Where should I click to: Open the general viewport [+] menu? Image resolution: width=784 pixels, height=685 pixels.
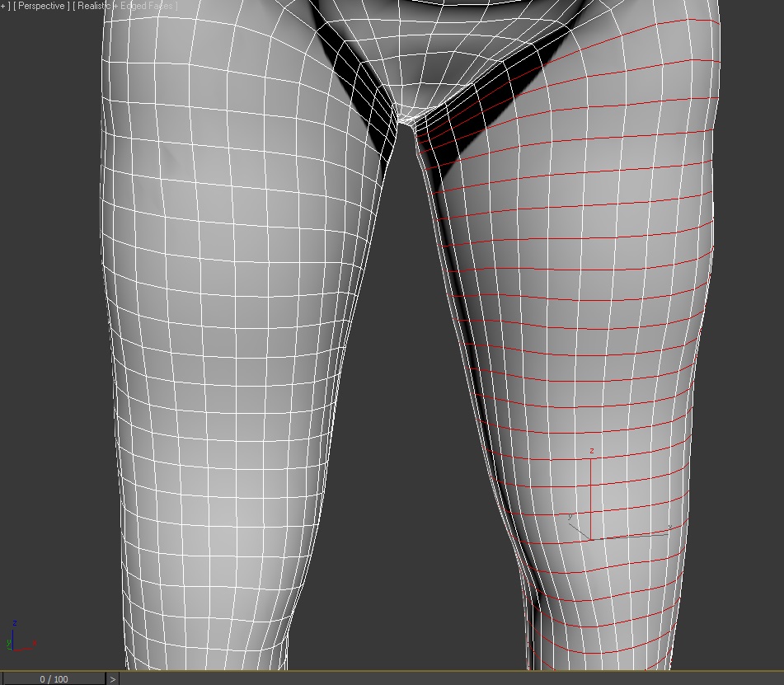pyautogui.click(x=5, y=6)
